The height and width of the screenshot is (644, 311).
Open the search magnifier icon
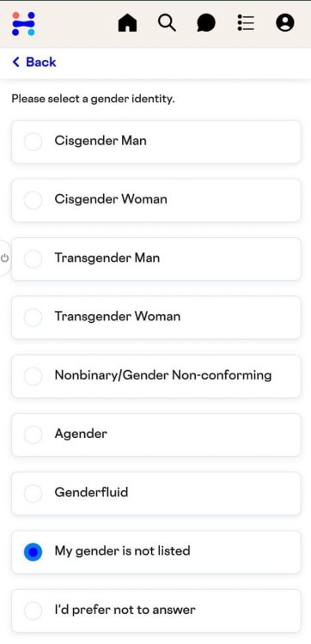[x=167, y=22]
